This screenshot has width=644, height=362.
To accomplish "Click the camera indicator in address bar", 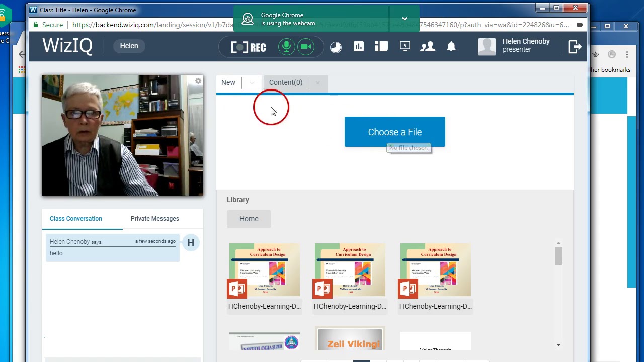I will (x=580, y=25).
